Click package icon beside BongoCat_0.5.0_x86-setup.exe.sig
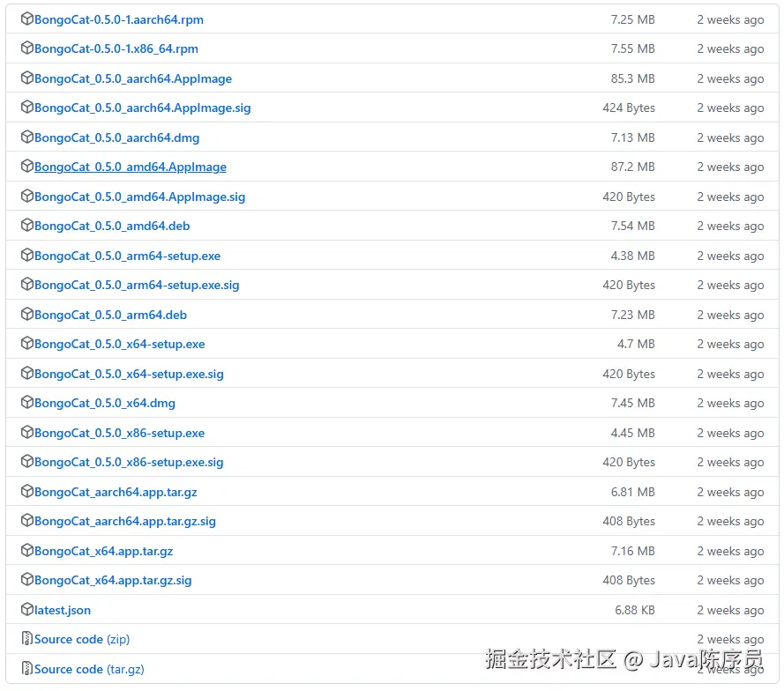Viewport: 784px width, 691px height. [x=27, y=461]
